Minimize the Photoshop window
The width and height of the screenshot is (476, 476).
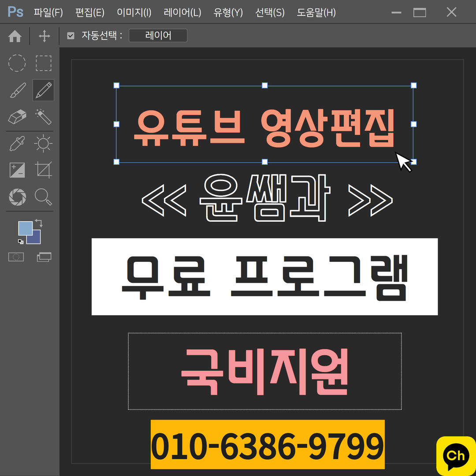tap(396, 12)
